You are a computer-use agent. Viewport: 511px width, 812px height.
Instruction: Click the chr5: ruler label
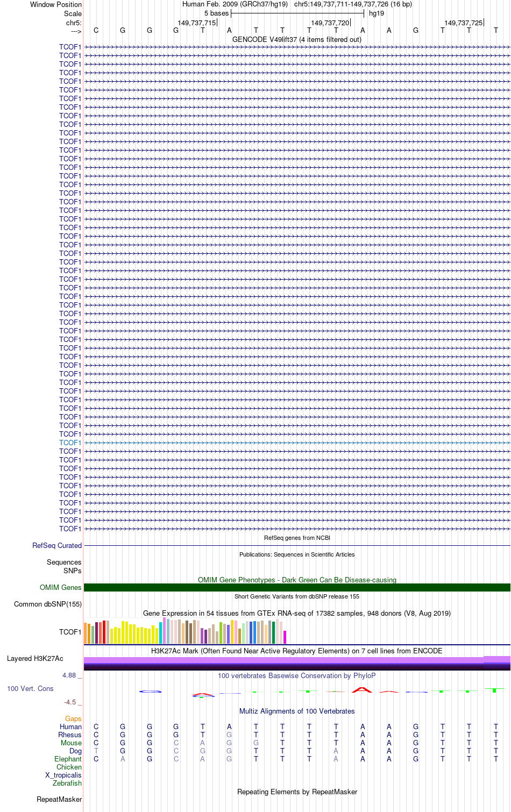[74, 23]
